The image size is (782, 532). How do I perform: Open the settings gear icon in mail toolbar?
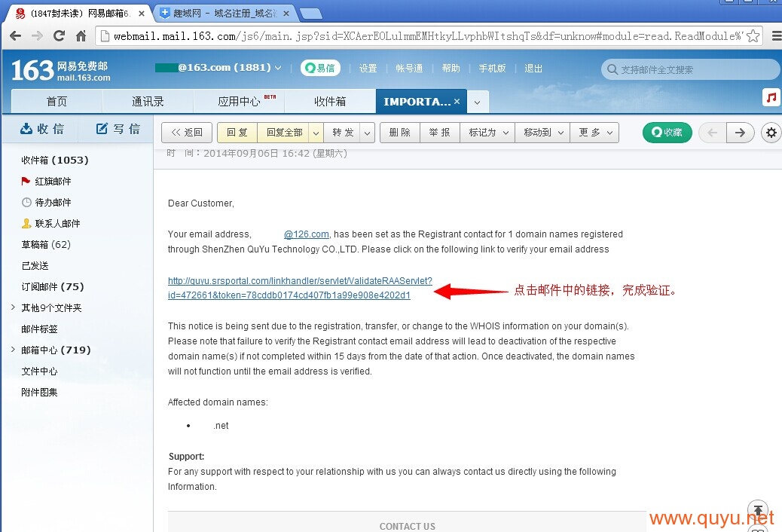[x=771, y=133]
